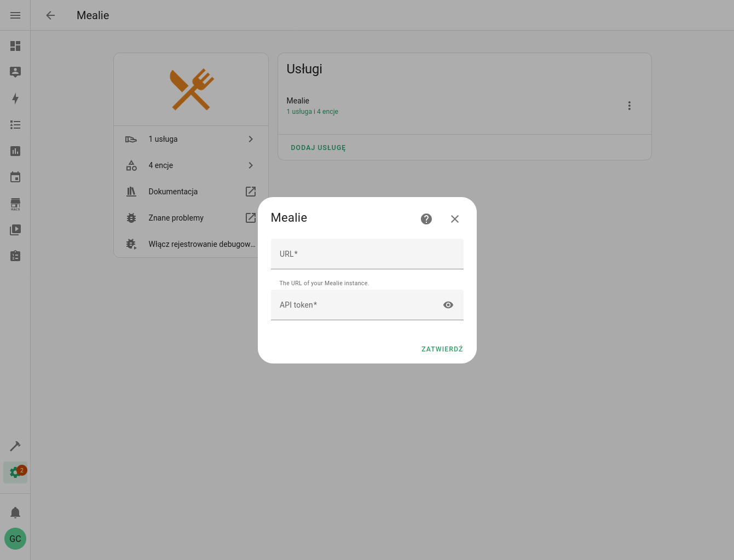Open the HACS store sidebar icon
The image size is (734, 560).
click(x=15, y=204)
